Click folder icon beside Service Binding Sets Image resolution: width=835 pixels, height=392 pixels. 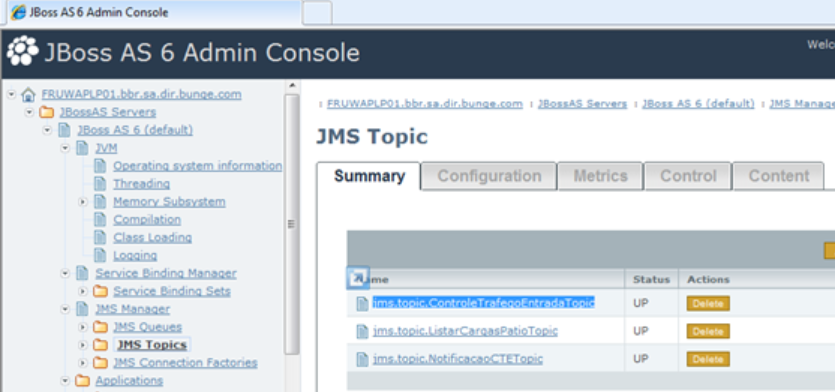tap(100, 291)
